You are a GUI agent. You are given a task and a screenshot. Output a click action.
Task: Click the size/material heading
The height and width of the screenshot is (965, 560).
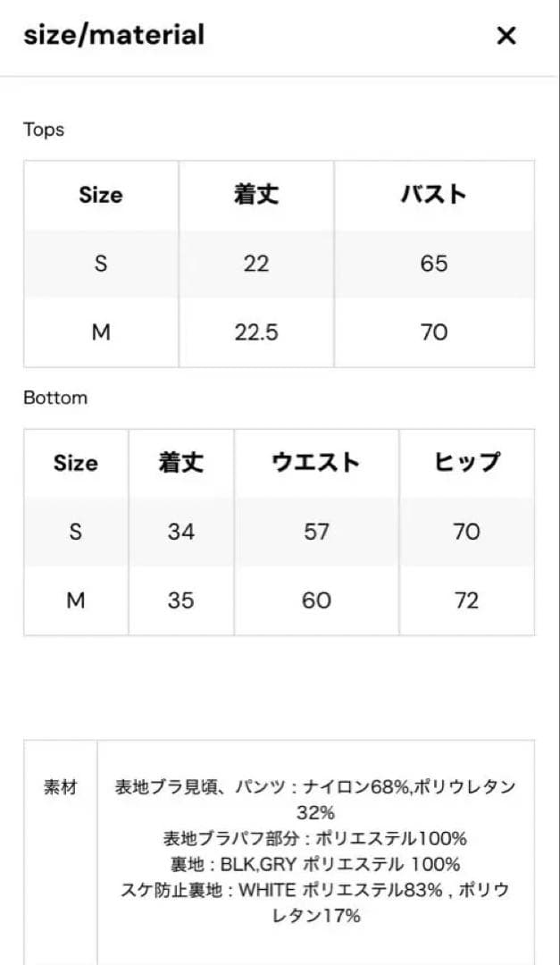(x=113, y=36)
